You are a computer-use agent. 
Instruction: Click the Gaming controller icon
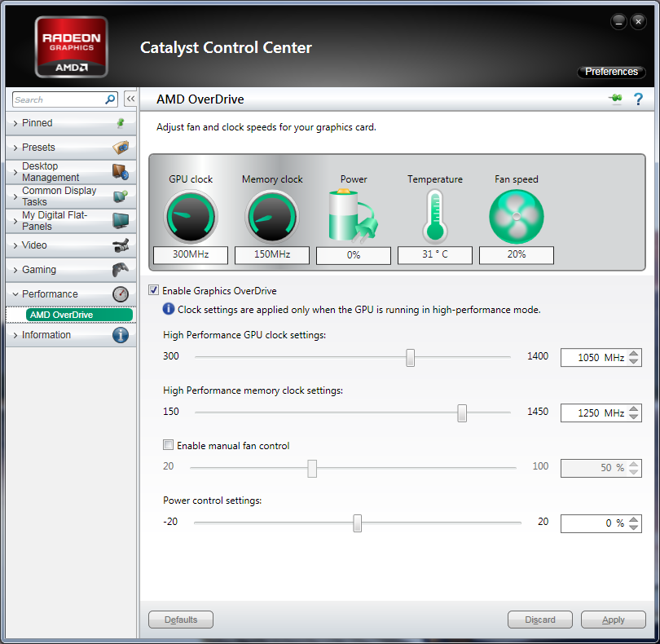coord(121,270)
